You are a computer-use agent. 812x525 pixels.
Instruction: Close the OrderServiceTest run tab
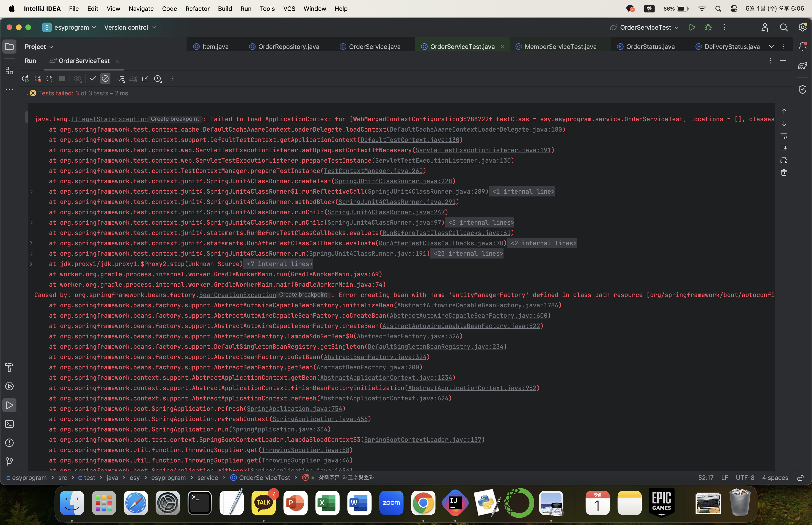(x=117, y=61)
